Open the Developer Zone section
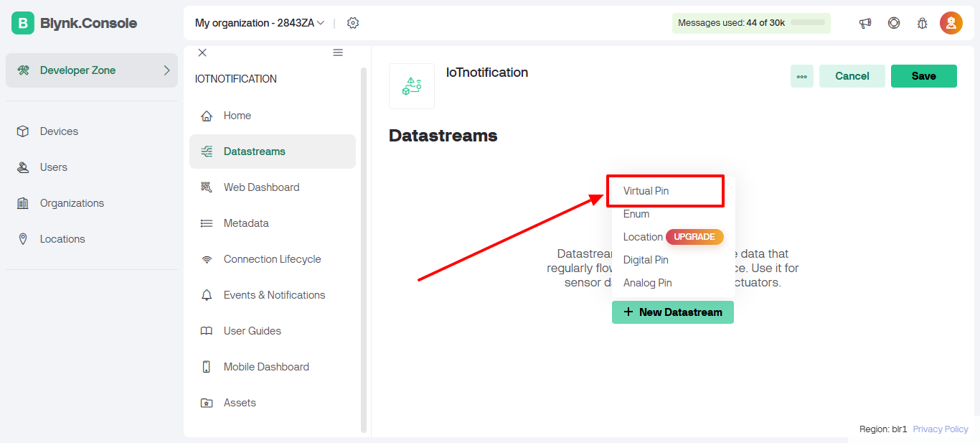This screenshot has width=980, height=443. (92, 70)
